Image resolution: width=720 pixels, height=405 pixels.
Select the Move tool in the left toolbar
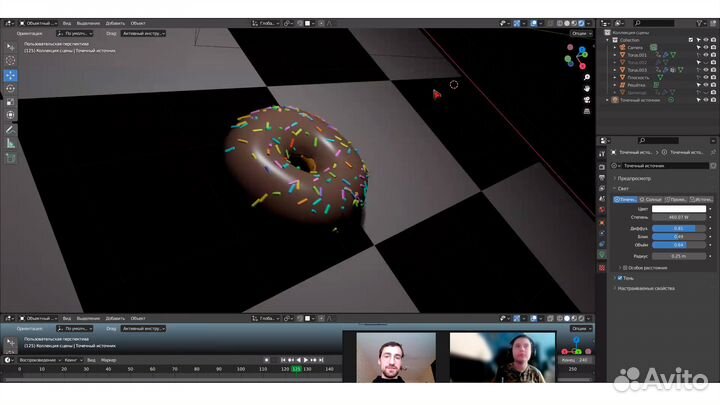(x=11, y=75)
